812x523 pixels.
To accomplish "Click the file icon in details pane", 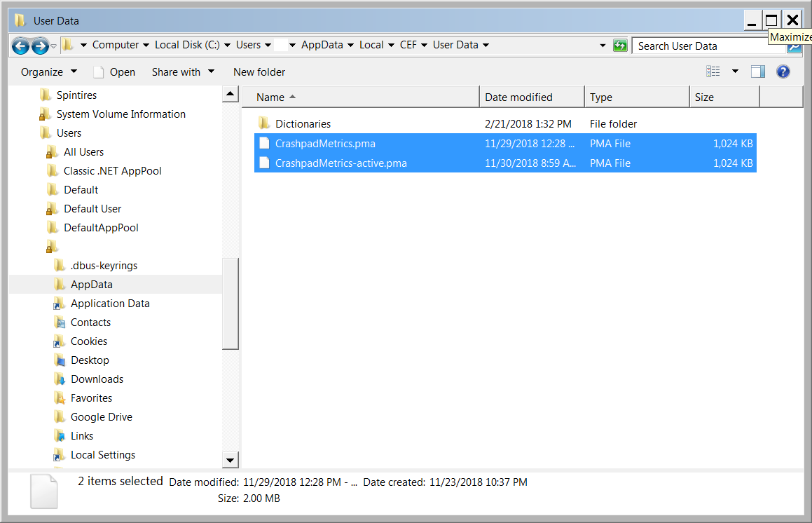I will 44,491.
